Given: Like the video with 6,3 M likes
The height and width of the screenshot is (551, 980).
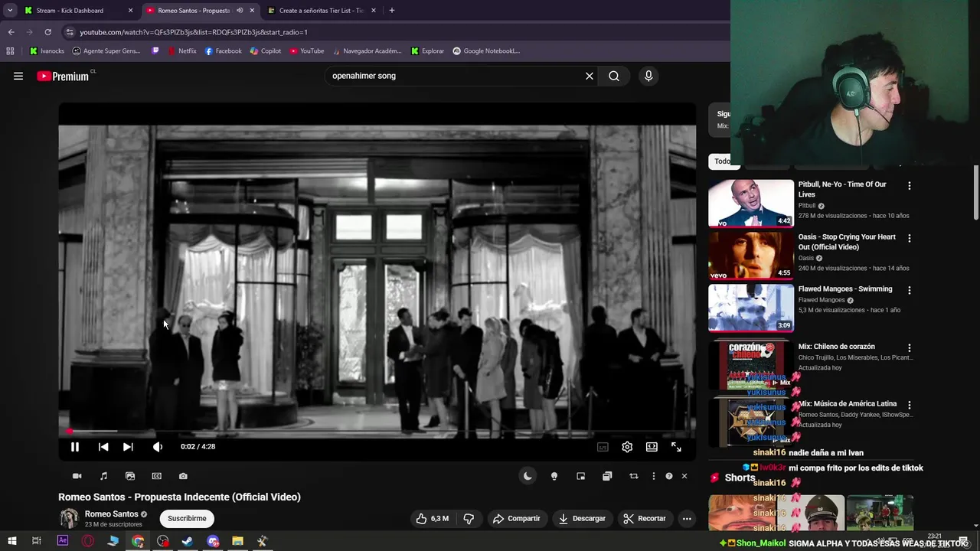Looking at the screenshot, I should (432, 518).
